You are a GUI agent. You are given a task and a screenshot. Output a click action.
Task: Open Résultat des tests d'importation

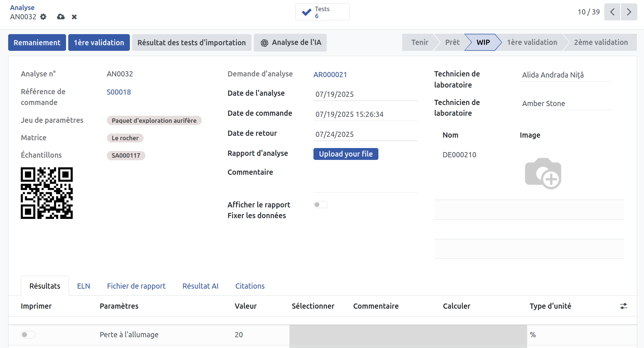pyautogui.click(x=192, y=43)
